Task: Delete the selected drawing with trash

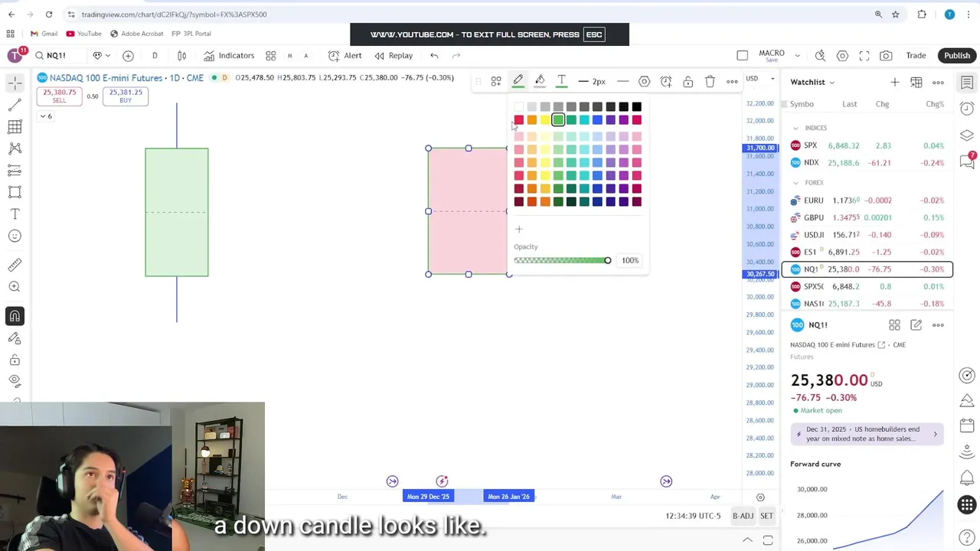Action: (710, 81)
